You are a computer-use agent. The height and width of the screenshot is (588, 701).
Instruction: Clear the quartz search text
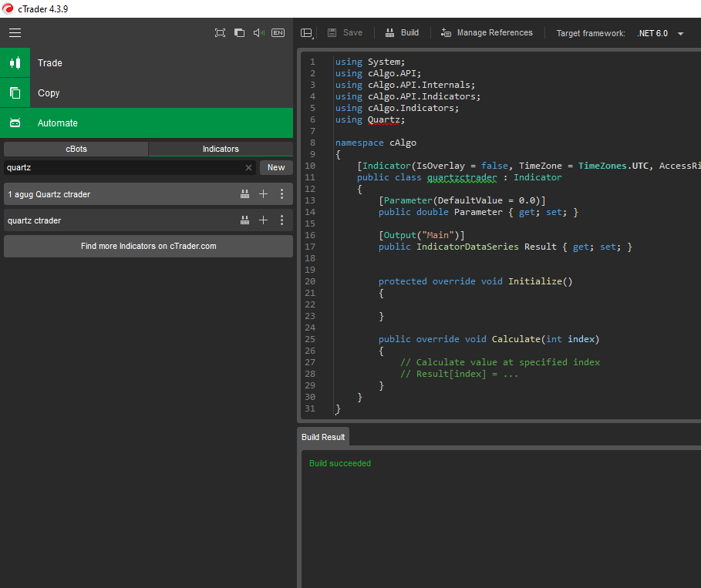point(248,167)
